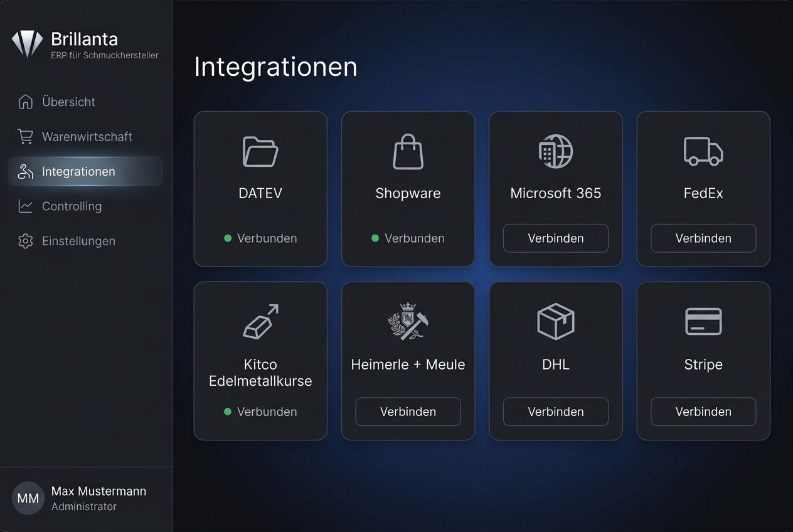Open Einstellungen from the sidebar
The width and height of the screenshot is (793, 532).
click(85, 241)
